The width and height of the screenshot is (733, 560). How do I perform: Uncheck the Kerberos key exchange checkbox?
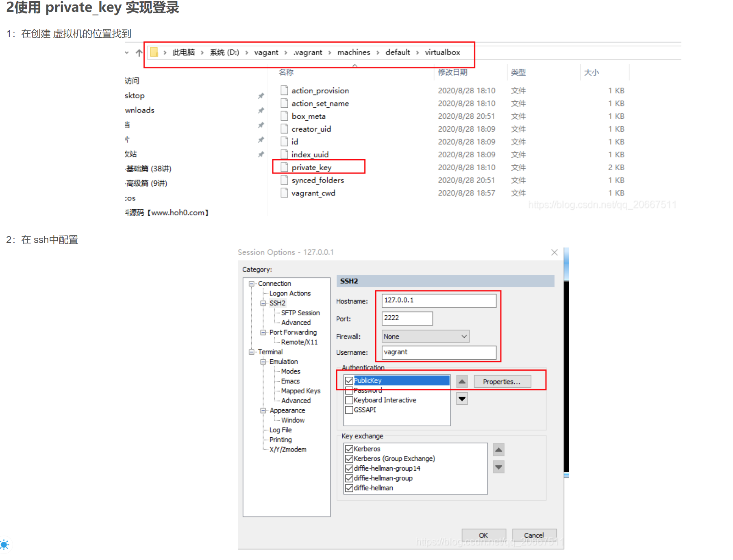349,449
